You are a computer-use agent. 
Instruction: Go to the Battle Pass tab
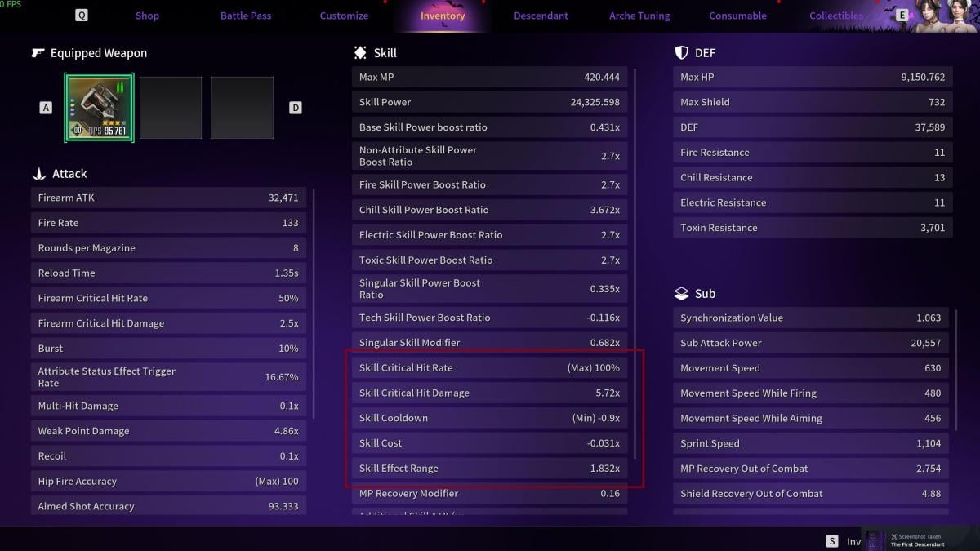[x=245, y=15]
